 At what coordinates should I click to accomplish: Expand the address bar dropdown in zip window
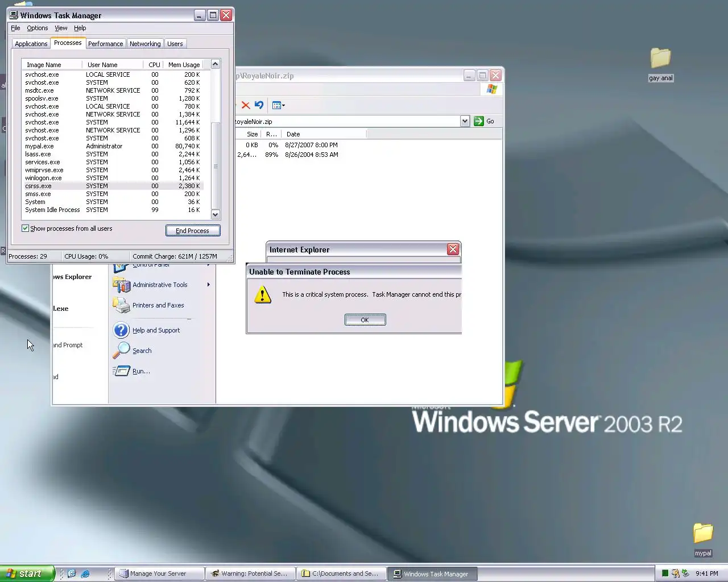click(x=465, y=121)
